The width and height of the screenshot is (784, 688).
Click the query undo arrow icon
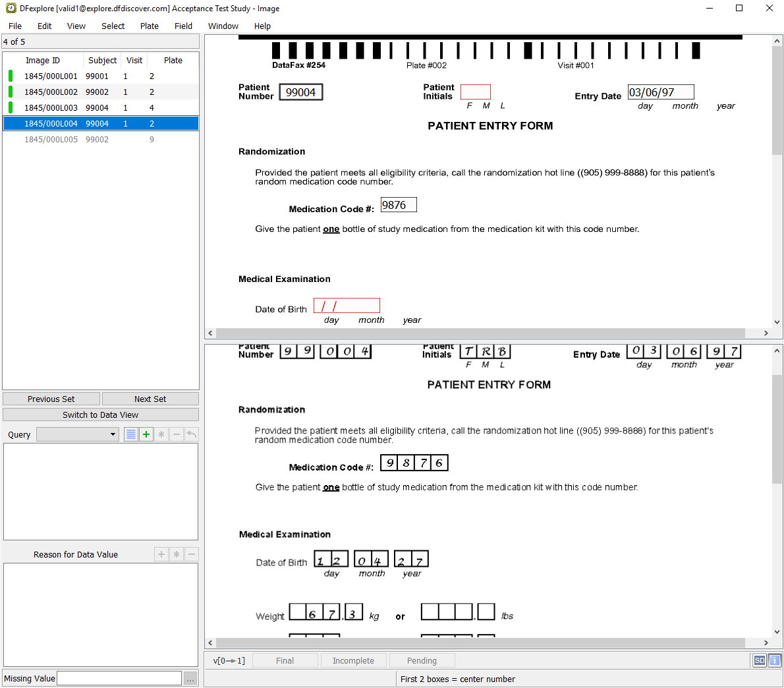[x=192, y=434]
